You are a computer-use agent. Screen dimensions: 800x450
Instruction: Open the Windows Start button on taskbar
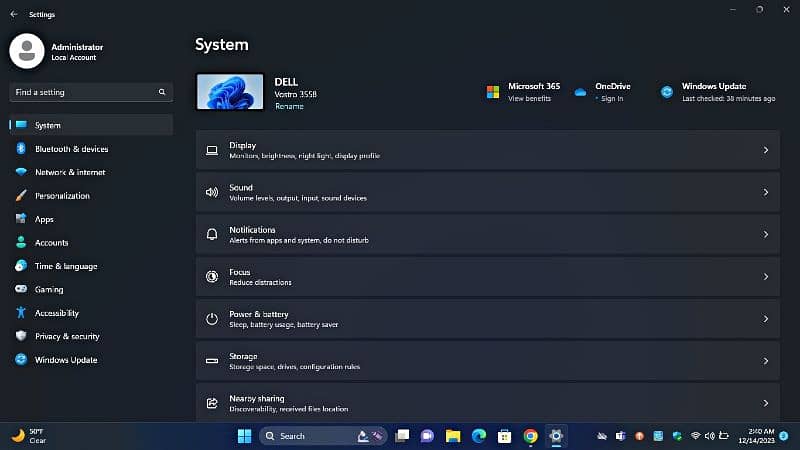244,436
